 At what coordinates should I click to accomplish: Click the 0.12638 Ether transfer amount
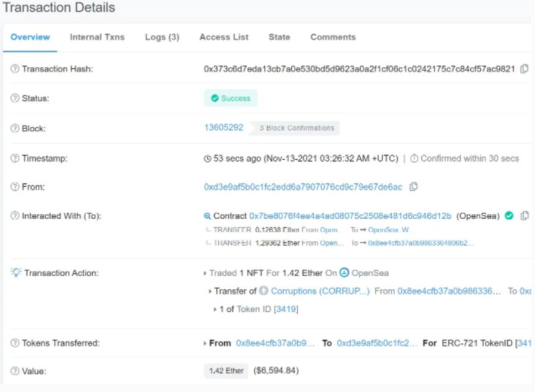277,230
